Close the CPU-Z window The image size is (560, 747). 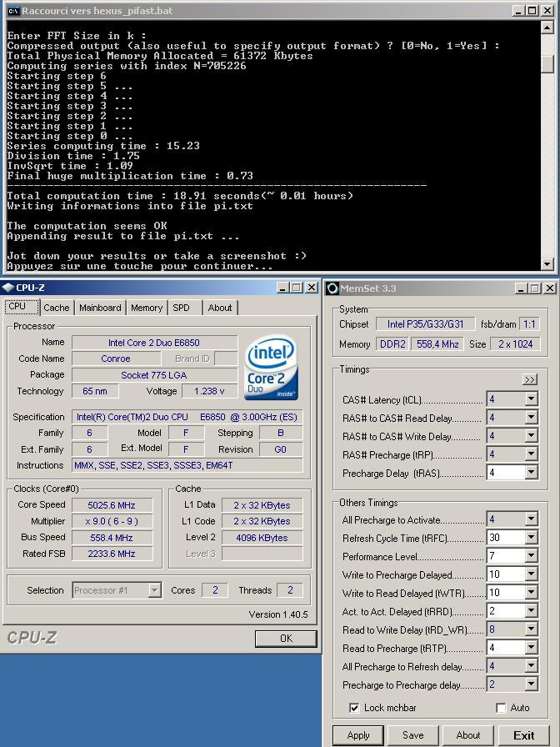pyautogui.click(x=311, y=288)
